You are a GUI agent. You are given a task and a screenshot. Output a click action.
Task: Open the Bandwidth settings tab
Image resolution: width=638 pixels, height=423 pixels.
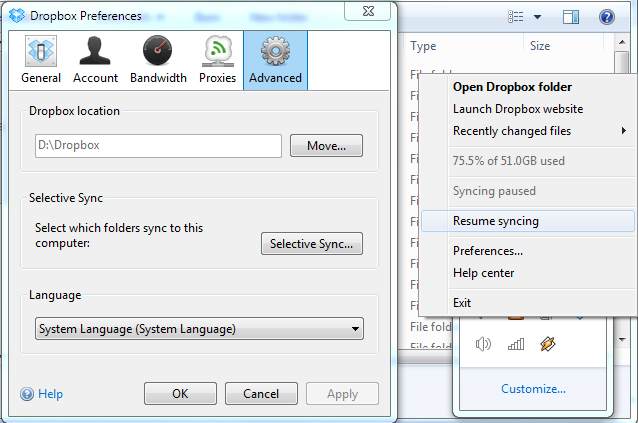coord(158,60)
